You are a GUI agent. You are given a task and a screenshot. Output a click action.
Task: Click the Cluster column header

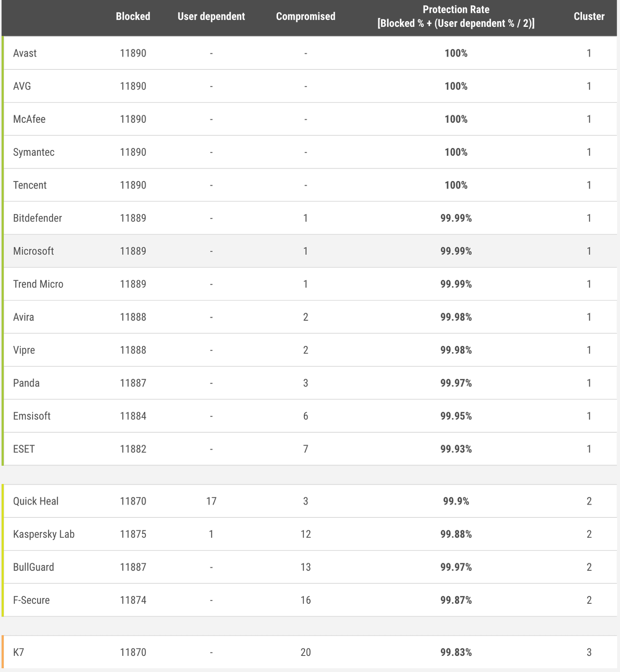[x=589, y=17]
